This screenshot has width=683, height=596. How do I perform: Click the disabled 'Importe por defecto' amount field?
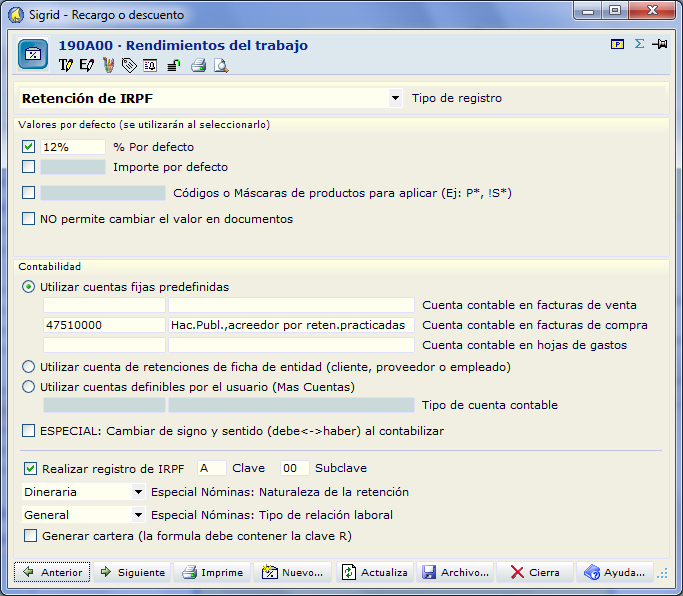[x=73, y=167]
